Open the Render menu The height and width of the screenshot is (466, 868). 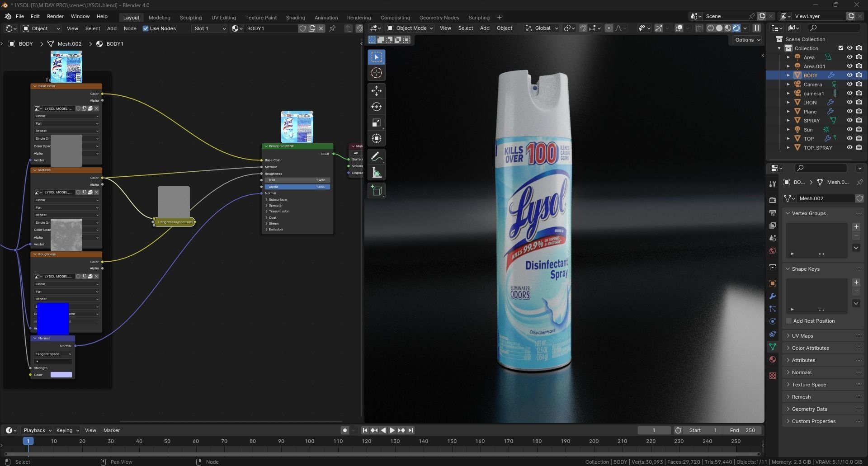tap(55, 16)
